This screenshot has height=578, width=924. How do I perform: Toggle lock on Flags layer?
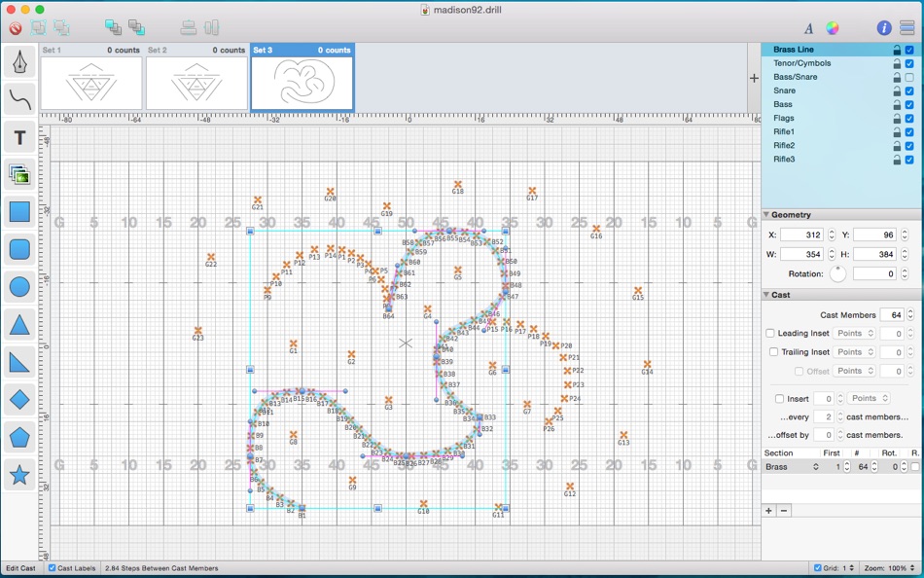point(897,119)
